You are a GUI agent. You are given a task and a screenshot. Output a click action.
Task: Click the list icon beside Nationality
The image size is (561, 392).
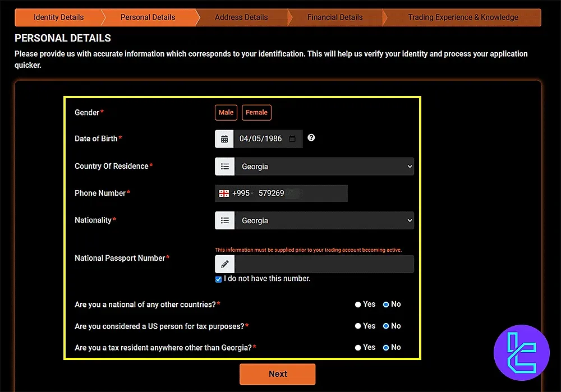pyautogui.click(x=224, y=221)
